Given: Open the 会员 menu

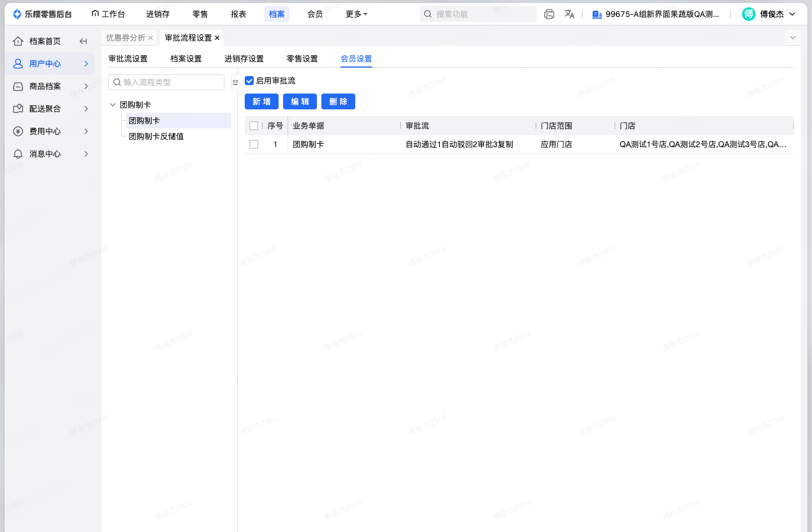Looking at the screenshot, I should click(x=315, y=14).
